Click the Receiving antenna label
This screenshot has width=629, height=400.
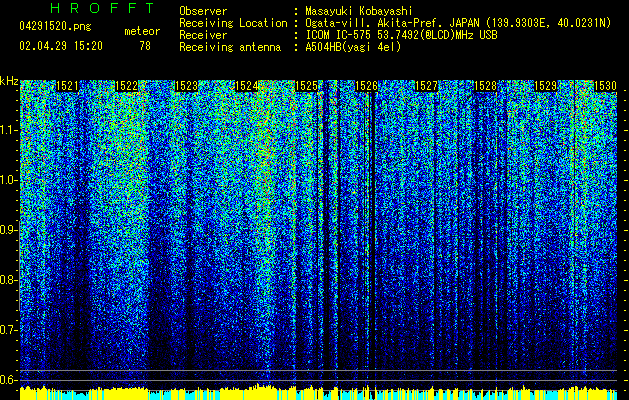point(230,47)
